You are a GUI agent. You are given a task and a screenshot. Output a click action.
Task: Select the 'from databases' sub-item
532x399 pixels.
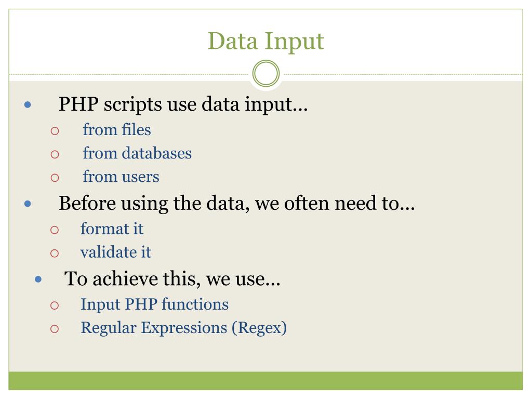(137, 153)
